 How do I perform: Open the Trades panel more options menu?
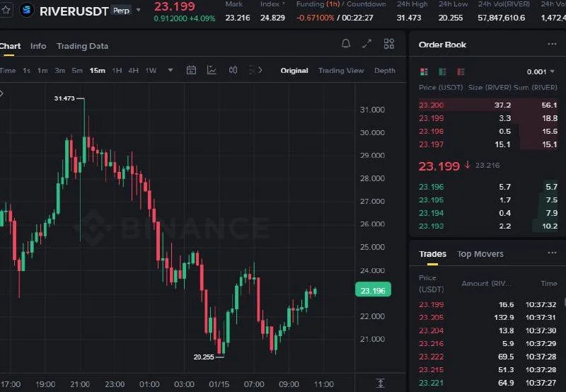pyautogui.click(x=552, y=253)
